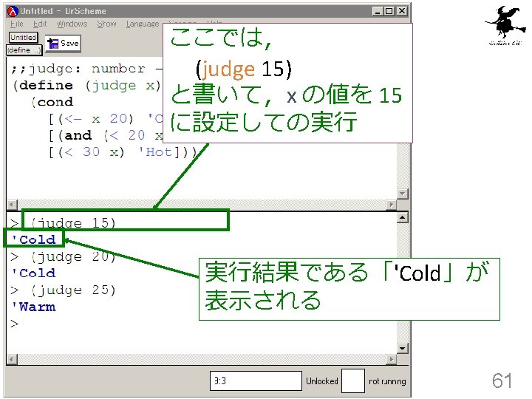Viewport: 532px width, 399px height.
Task: Click definitions pane scroll down arrow
Action: tap(403, 194)
